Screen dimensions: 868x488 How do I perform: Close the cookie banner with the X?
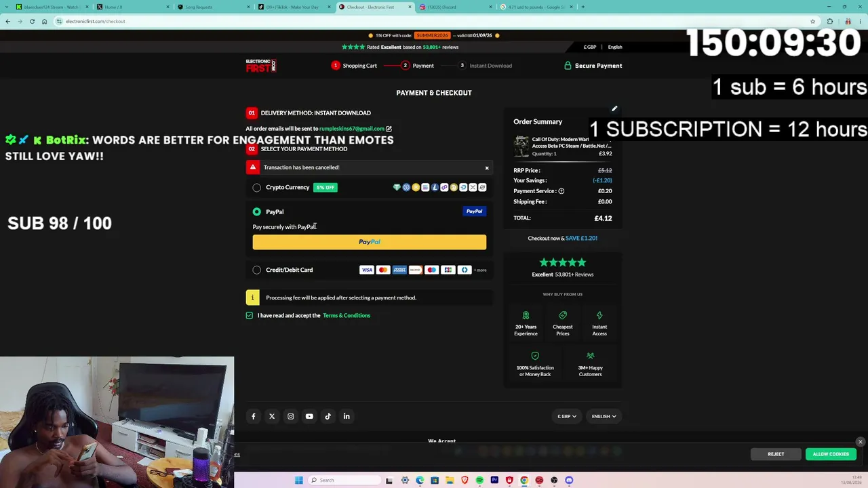click(x=861, y=442)
